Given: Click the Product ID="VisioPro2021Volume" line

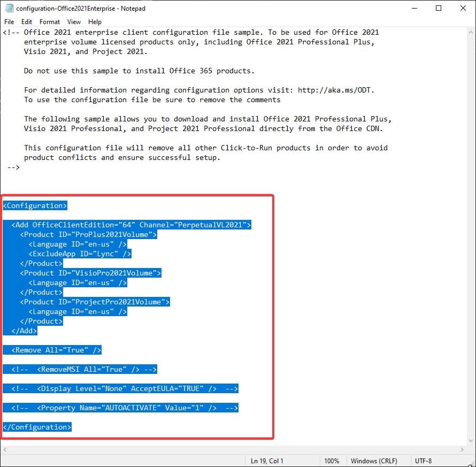Looking at the screenshot, I should 90,273.
